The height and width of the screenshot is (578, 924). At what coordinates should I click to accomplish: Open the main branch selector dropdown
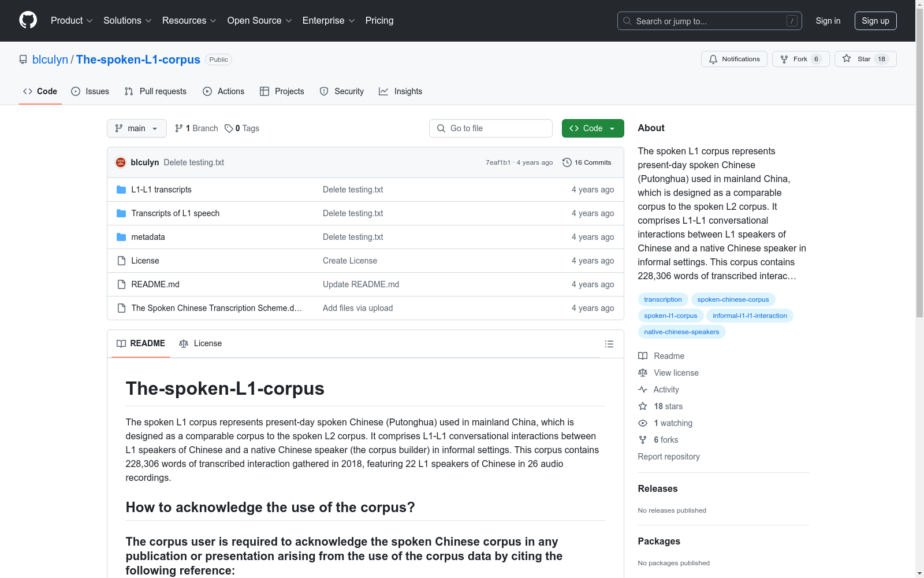pos(137,128)
